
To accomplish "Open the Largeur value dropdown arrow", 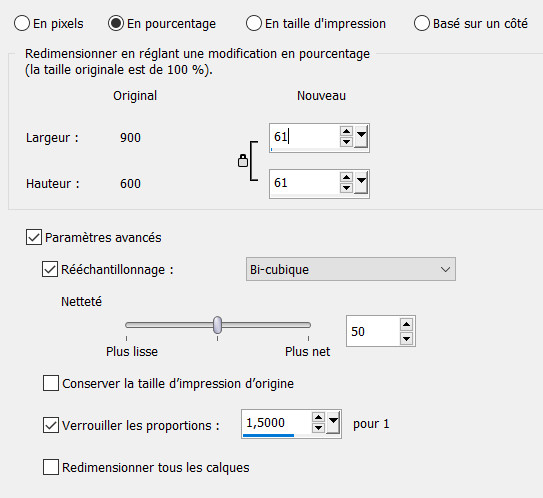I will coord(361,136).
